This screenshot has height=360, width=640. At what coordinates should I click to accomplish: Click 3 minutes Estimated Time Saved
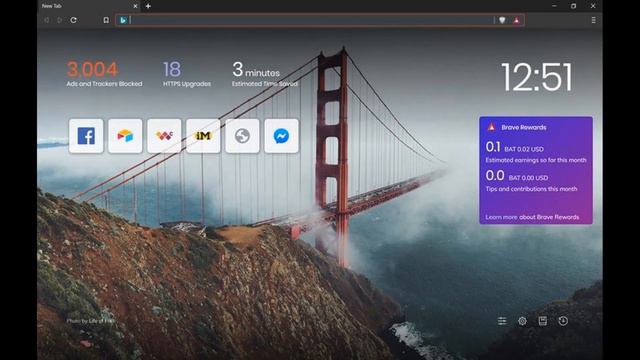(x=264, y=74)
